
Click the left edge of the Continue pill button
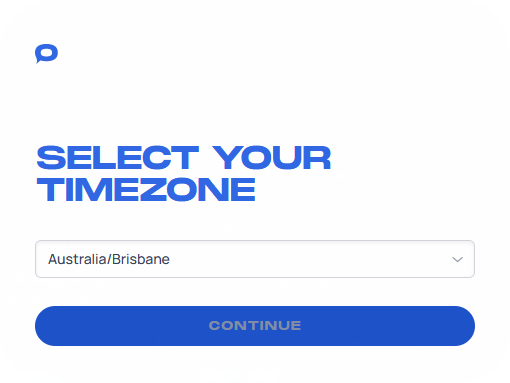(50, 326)
